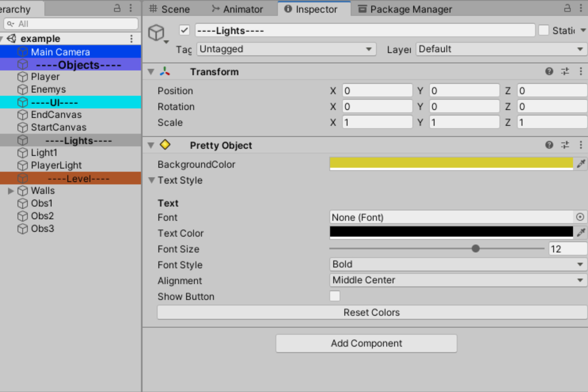Click the Pretty Object overflow menu
This screenshot has width=588, height=392.
(x=581, y=145)
